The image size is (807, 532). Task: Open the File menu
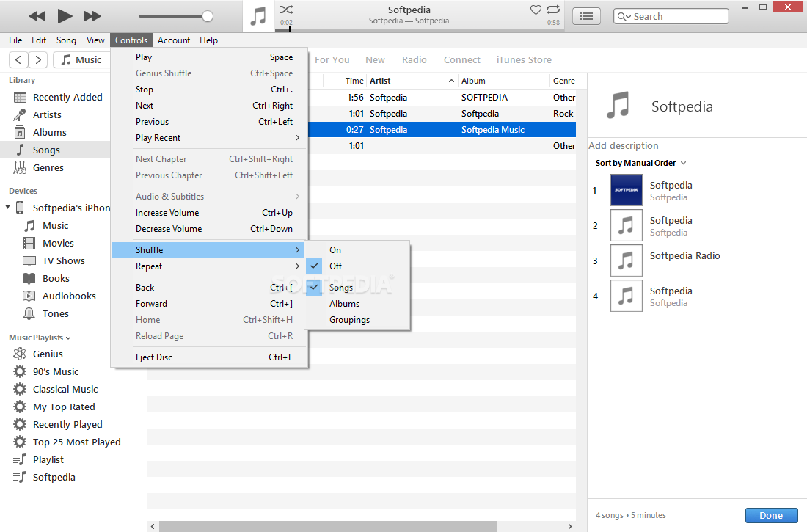[x=15, y=40]
